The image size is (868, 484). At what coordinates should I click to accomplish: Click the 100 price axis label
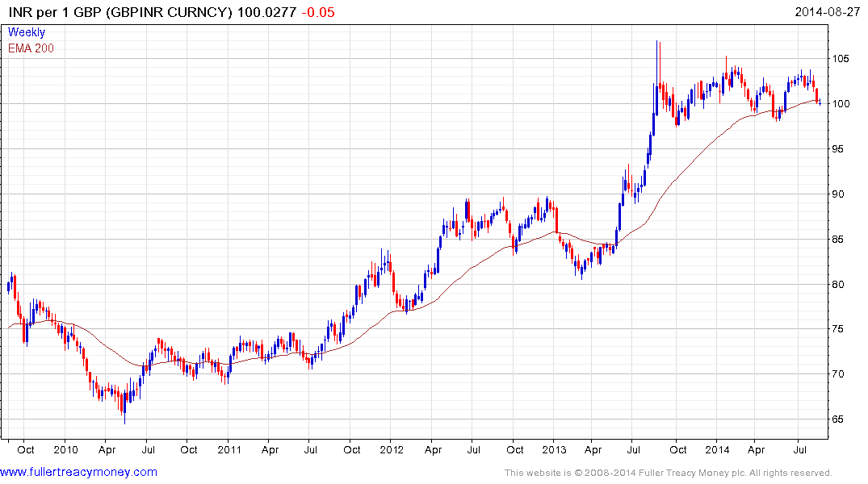841,104
